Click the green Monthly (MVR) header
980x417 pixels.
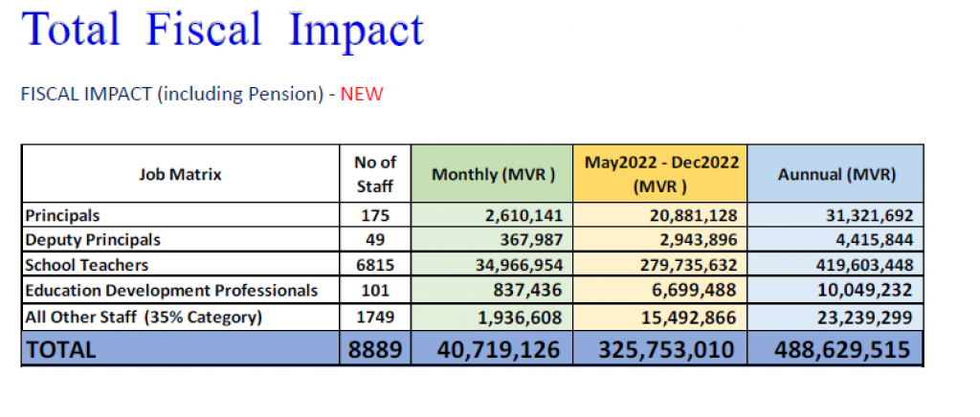point(492,174)
